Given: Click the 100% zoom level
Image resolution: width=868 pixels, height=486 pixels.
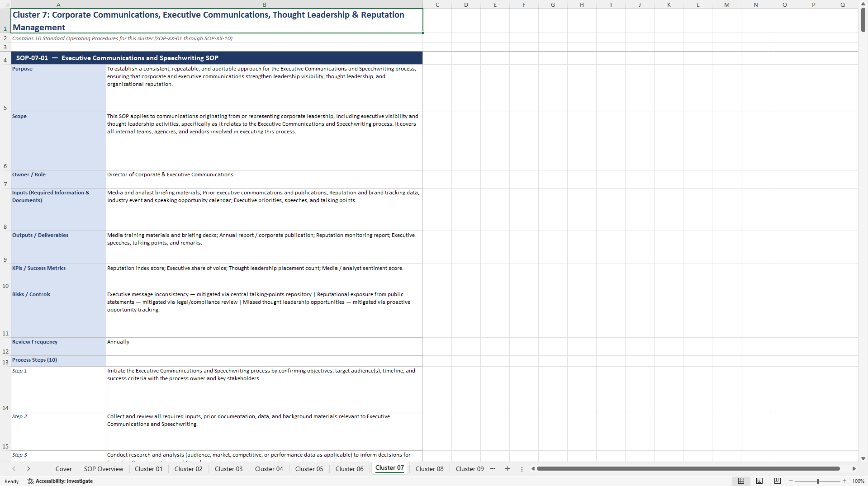Looking at the screenshot, I should click(858, 481).
